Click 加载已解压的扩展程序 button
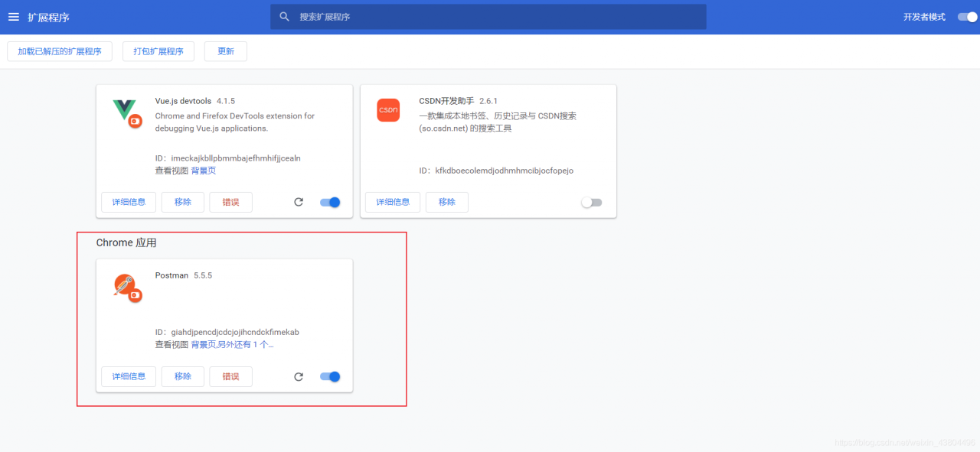980x452 pixels. pos(60,51)
